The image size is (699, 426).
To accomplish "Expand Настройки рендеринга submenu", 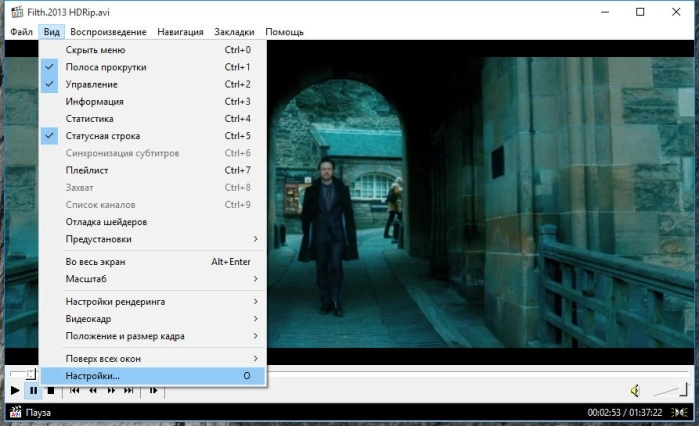I will tap(153, 302).
